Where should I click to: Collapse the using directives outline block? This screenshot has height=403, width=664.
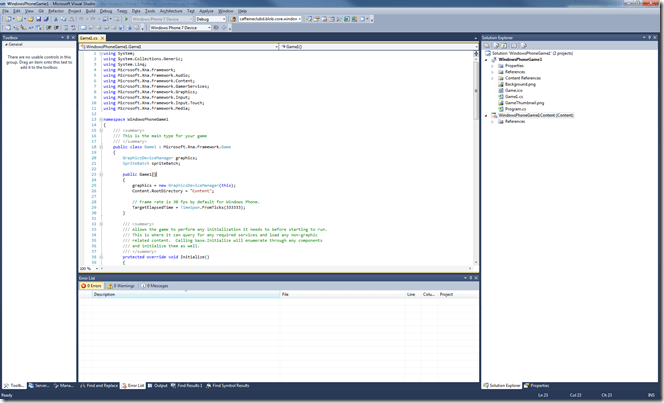pyautogui.click(x=101, y=53)
